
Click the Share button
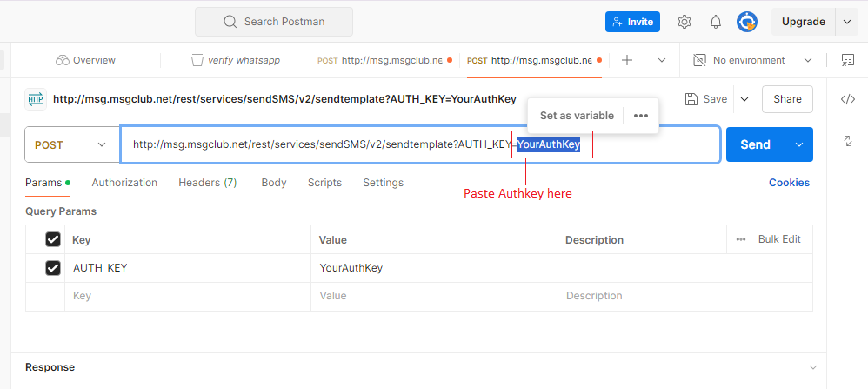pos(787,99)
